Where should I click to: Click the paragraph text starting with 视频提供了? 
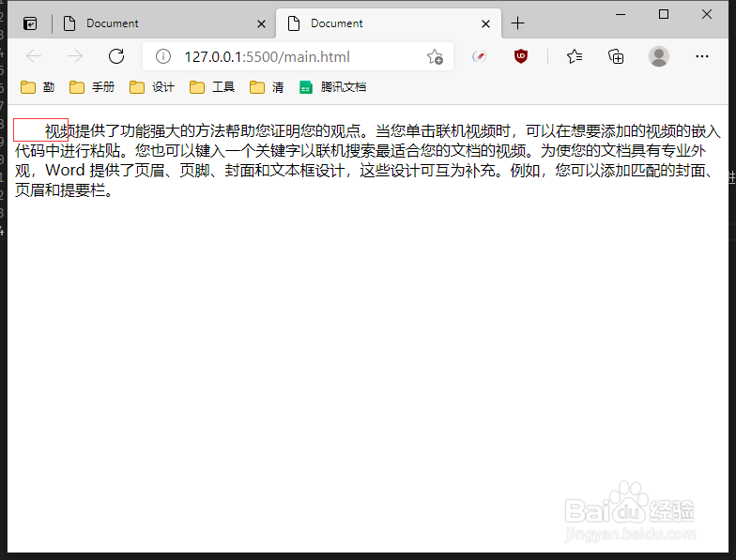(368, 159)
